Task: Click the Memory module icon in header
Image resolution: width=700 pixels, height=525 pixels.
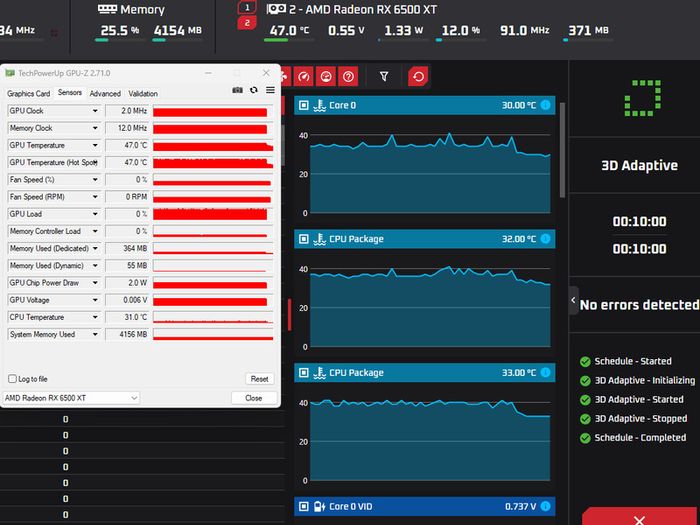Action: point(107,9)
